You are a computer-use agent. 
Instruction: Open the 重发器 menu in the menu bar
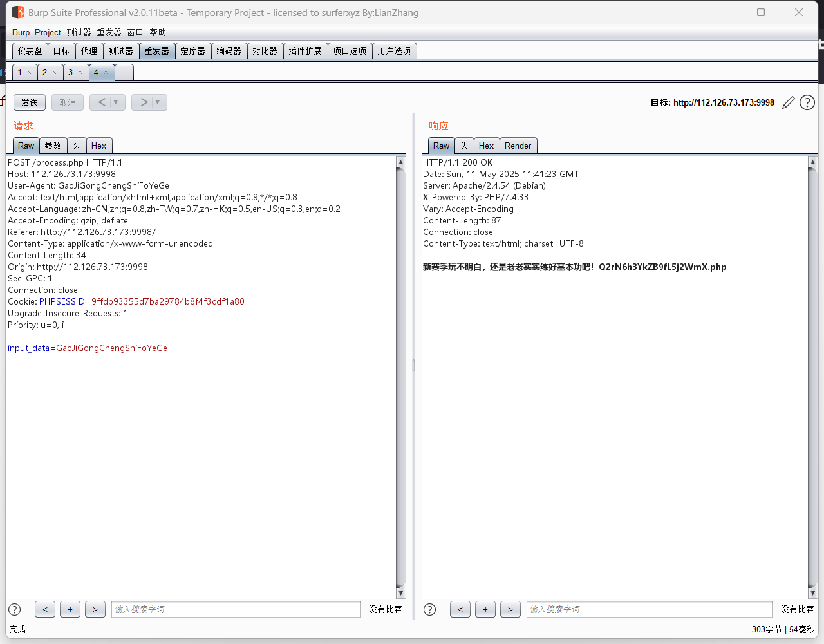point(109,32)
